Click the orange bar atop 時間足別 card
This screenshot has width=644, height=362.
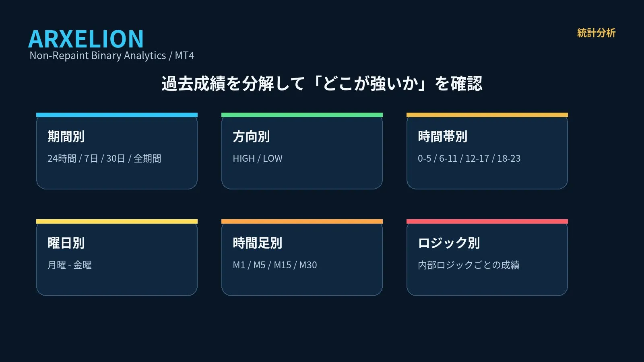click(302, 221)
